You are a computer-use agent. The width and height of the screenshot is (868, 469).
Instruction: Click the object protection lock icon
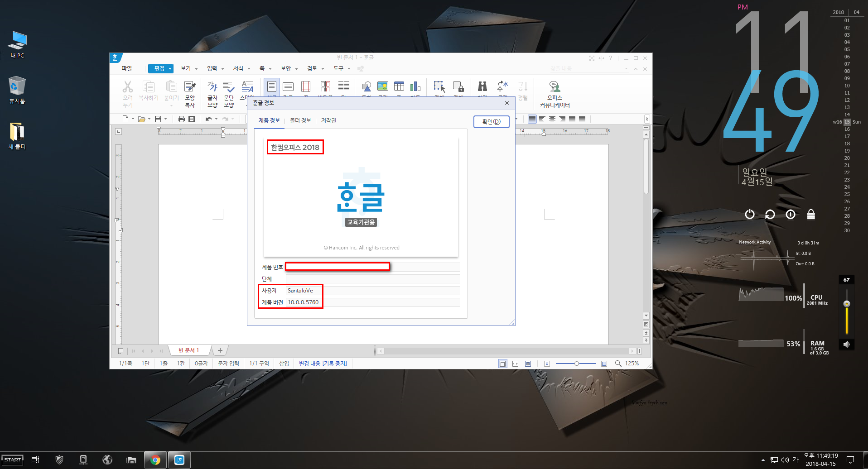458,86
